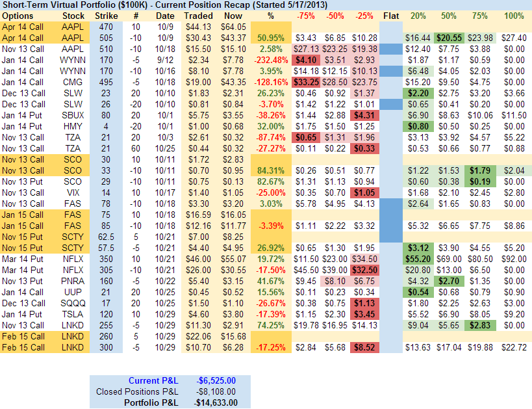Click the PNRA stock cell

[73, 281]
